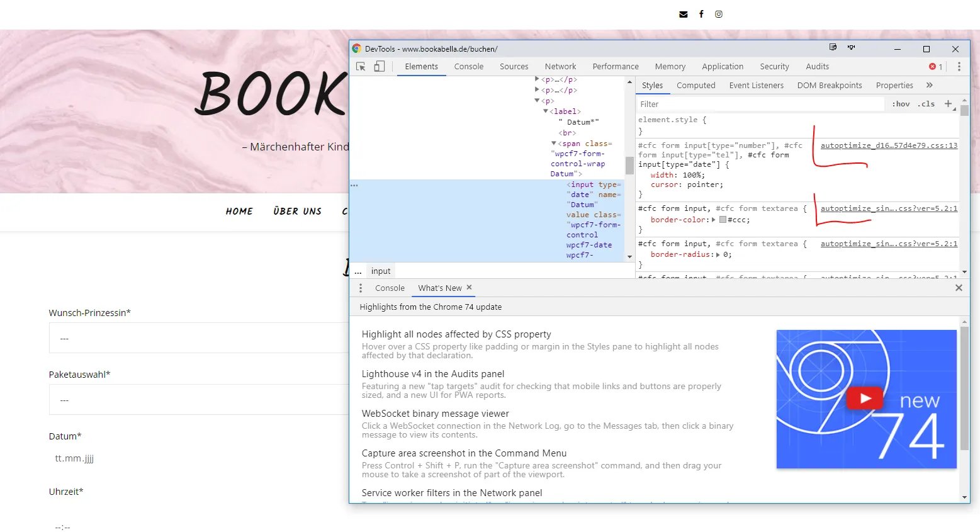Click the What's New drawer scrollbar
The image size is (980, 532).
(964, 388)
